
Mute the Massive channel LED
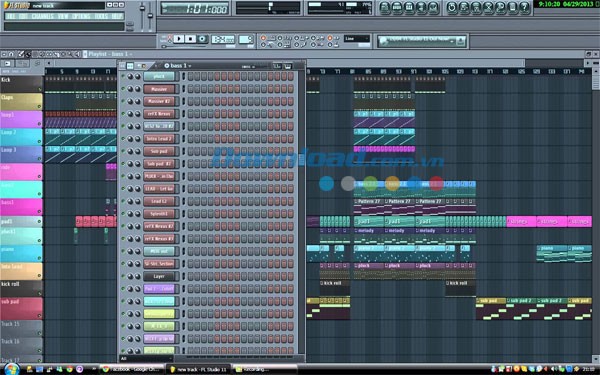point(123,89)
